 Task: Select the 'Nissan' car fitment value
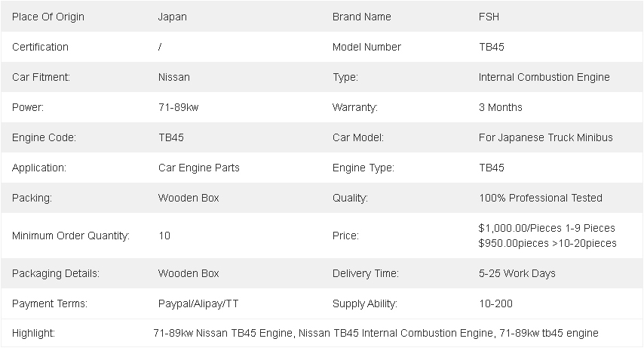coord(173,77)
